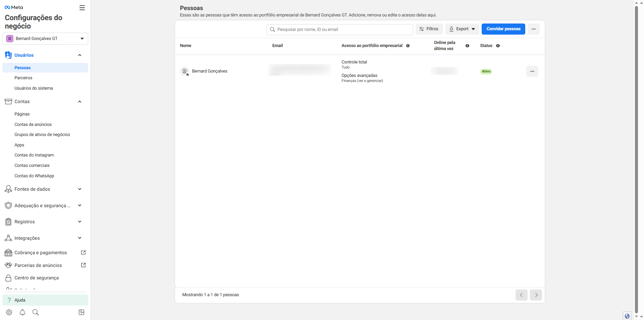The image size is (644, 320).
Task: Click the Cobrança e pagamentos bank icon
Action: pyautogui.click(x=8, y=253)
